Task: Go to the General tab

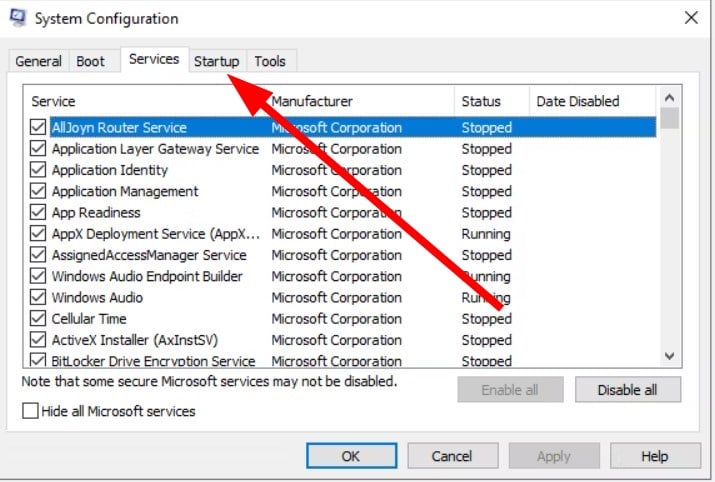Action: [x=39, y=61]
